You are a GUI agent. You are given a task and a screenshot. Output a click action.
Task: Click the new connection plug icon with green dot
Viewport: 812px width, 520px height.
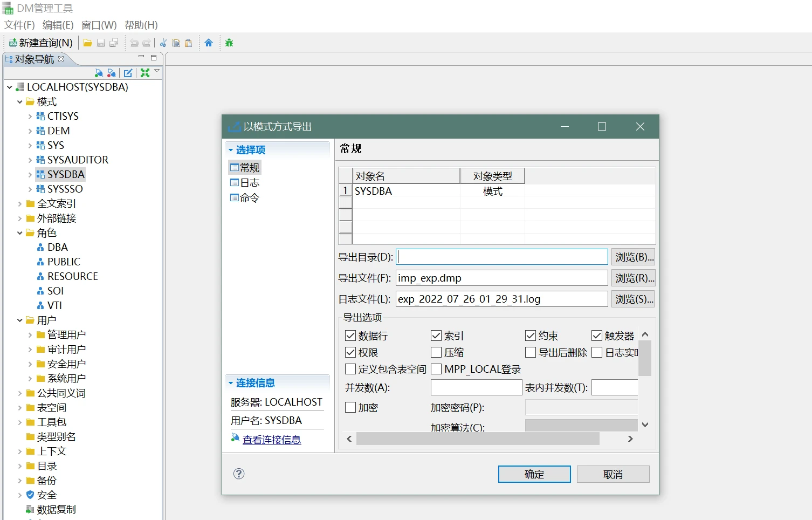tap(99, 73)
